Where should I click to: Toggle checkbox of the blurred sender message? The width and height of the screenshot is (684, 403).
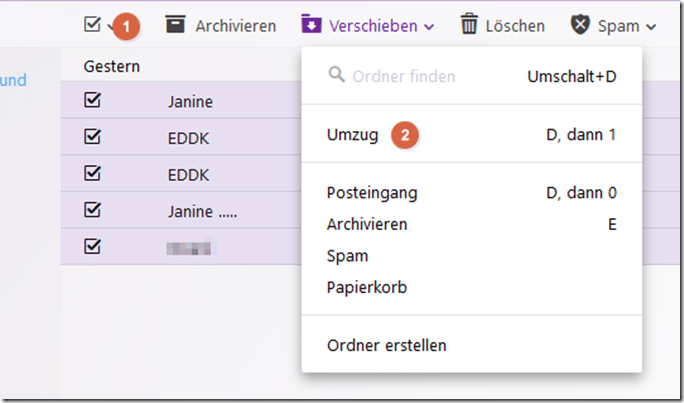pyautogui.click(x=92, y=247)
